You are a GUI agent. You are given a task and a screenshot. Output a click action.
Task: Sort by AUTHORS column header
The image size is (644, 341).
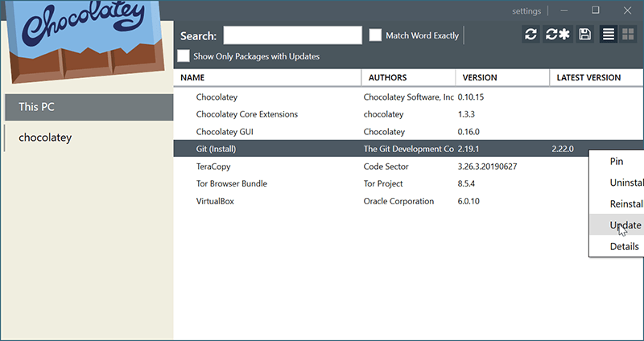coord(408,77)
